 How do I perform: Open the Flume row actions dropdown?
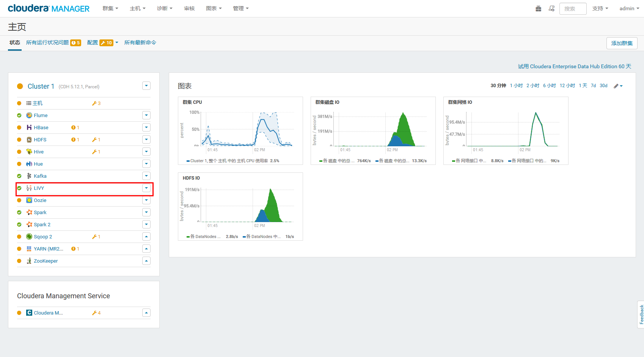146,115
